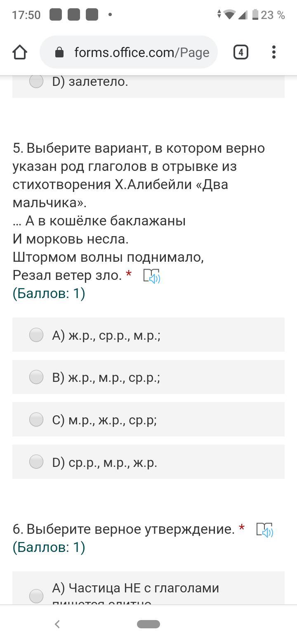The height and width of the screenshot is (644, 297).
Task: Open immersive reader for question 5
Action: click(151, 276)
